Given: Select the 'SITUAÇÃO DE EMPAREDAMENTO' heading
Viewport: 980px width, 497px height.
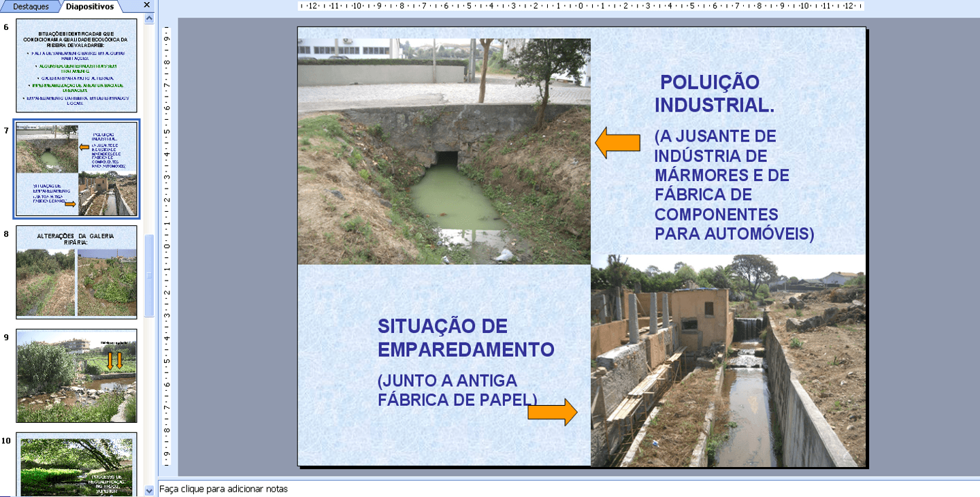Looking at the screenshot, I should click(466, 338).
